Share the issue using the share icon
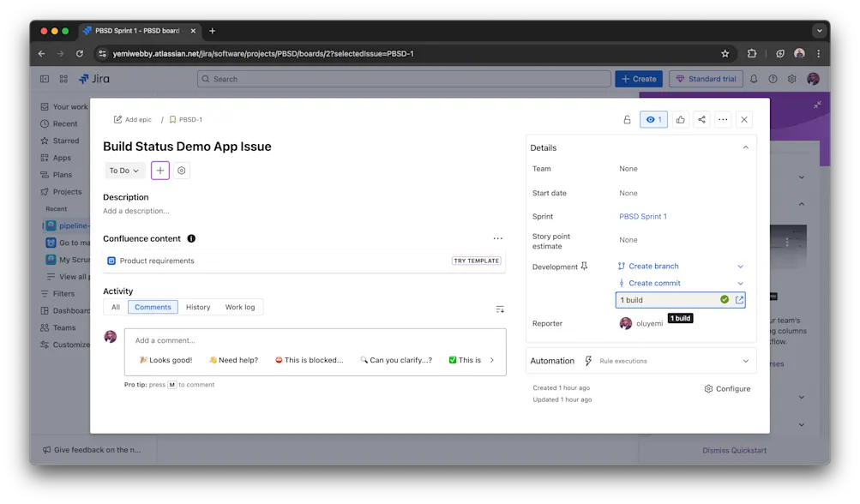This screenshot has height=504, width=860. click(701, 119)
